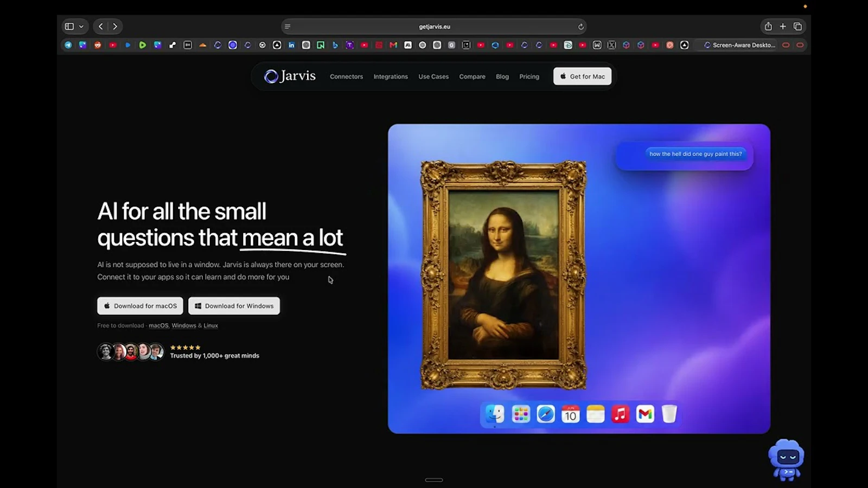Open the Telegram tab in the tab bar
The height and width of the screenshot is (488, 868).
68,45
